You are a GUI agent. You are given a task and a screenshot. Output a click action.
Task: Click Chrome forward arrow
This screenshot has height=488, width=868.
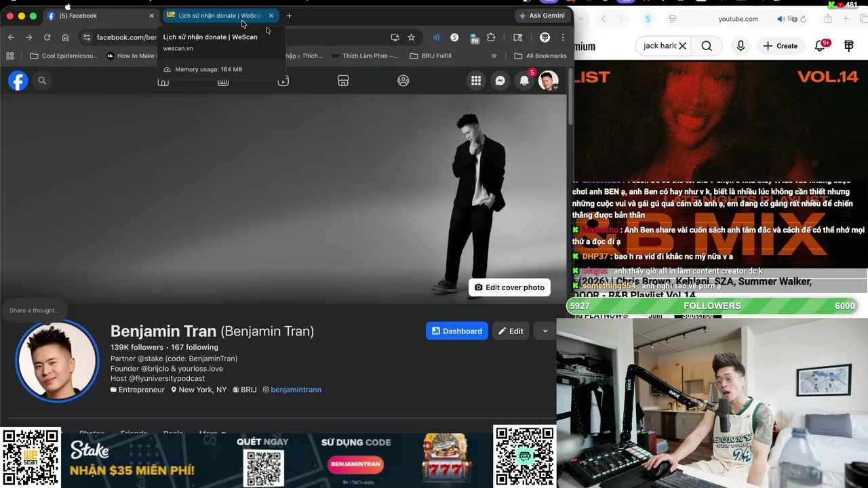click(28, 37)
